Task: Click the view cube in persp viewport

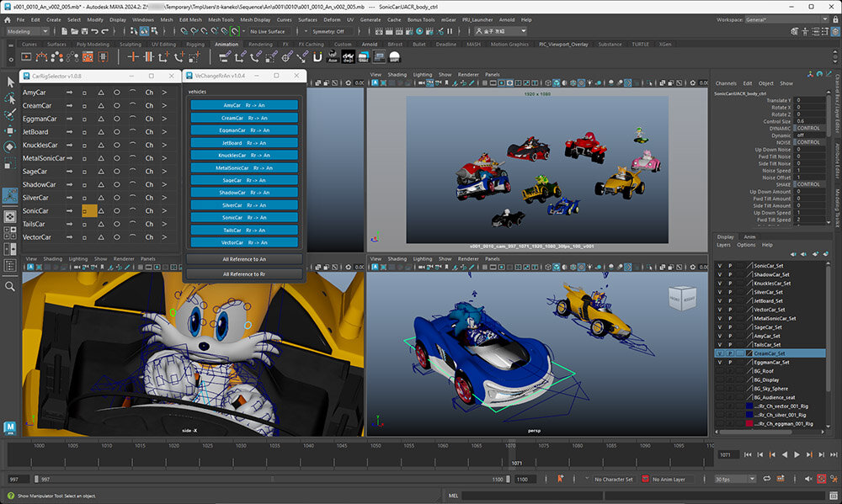Action: [x=683, y=299]
